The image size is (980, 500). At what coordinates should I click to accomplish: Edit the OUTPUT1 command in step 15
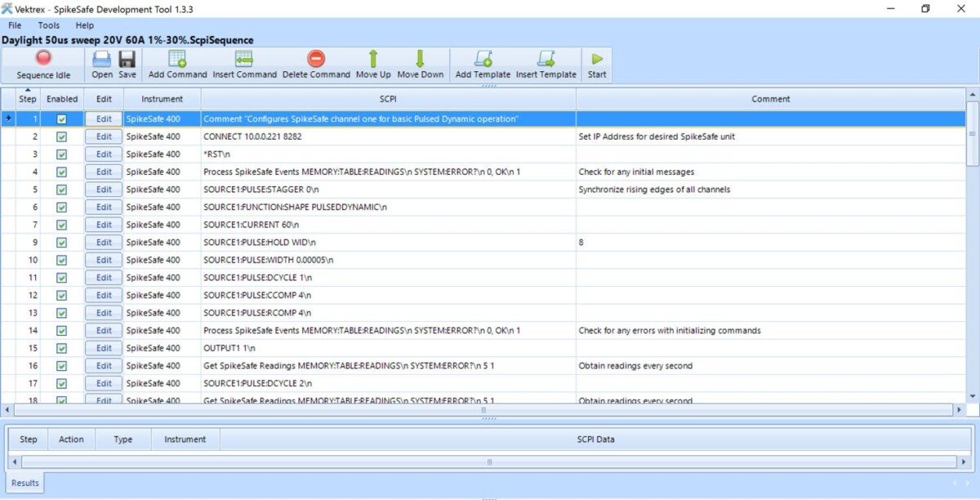pyautogui.click(x=104, y=348)
